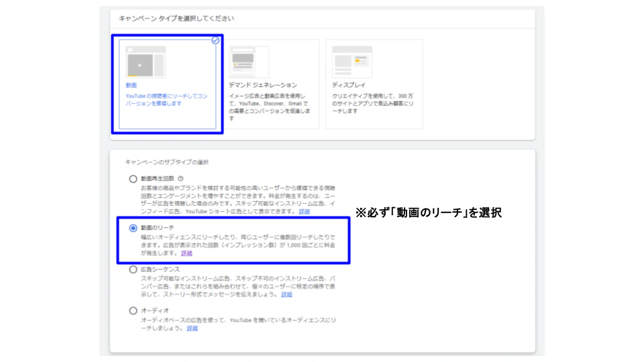The width and height of the screenshot is (644, 362).
Task: Open help icon next to 動画再生回数
Action: pyautogui.click(x=180, y=178)
